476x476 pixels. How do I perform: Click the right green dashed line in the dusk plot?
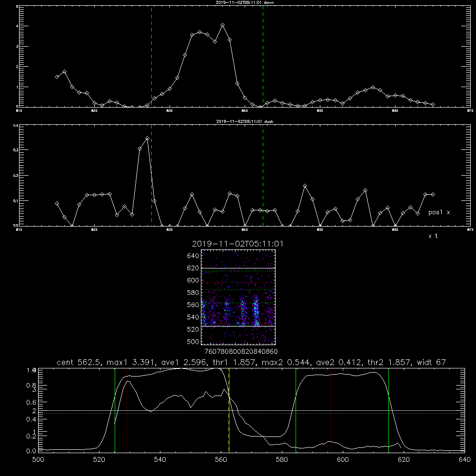(263, 176)
